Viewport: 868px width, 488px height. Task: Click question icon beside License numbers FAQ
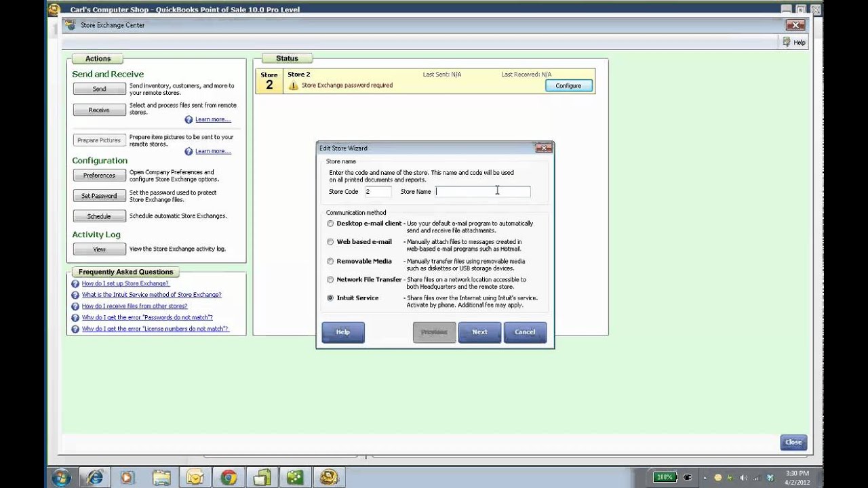coord(75,329)
